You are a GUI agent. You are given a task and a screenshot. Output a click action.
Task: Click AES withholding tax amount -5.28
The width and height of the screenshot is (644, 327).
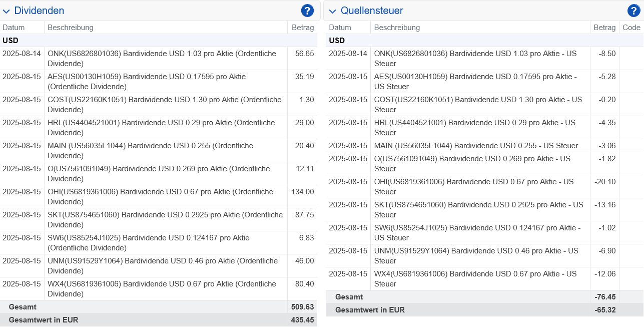(x=606, y=77)
